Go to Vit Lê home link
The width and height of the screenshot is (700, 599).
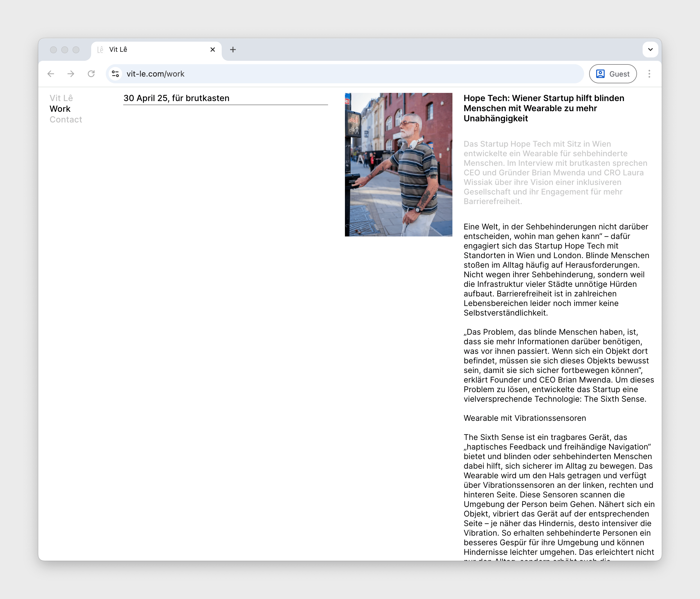pos(61,98)
